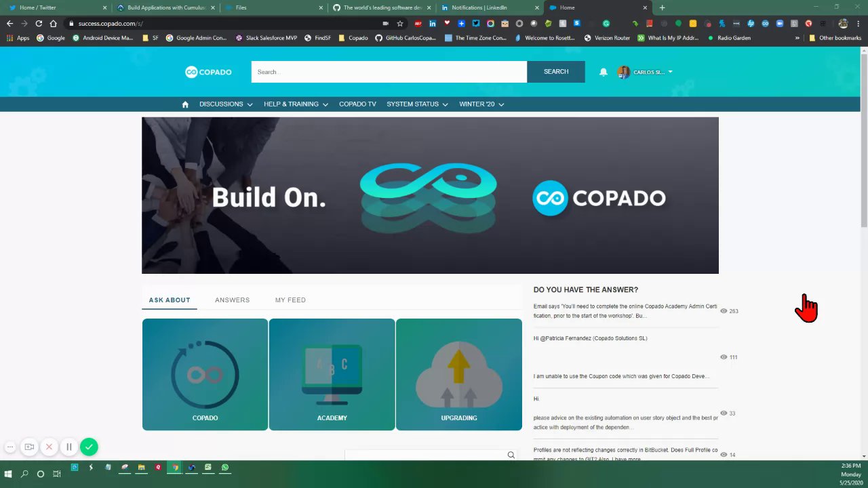Open the Upgrading topic tile
The height and width of the screenshot is (488, 868).
pyautogui.click(x=459, y=374)
